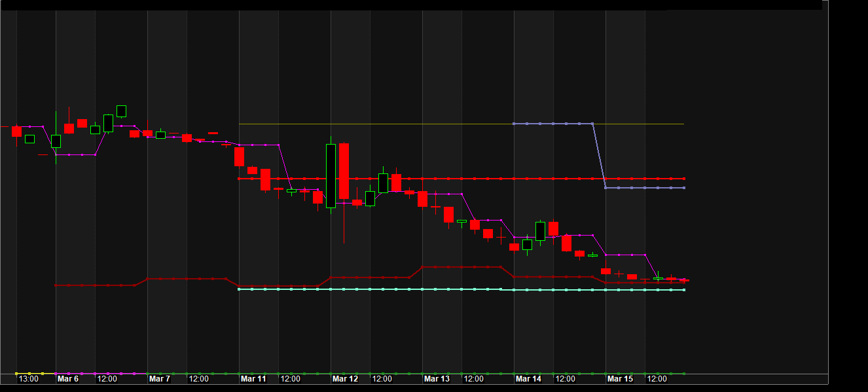Select the first red candle on Mar 11
Viewport: 868px width, 392px height.
(239, 156)
